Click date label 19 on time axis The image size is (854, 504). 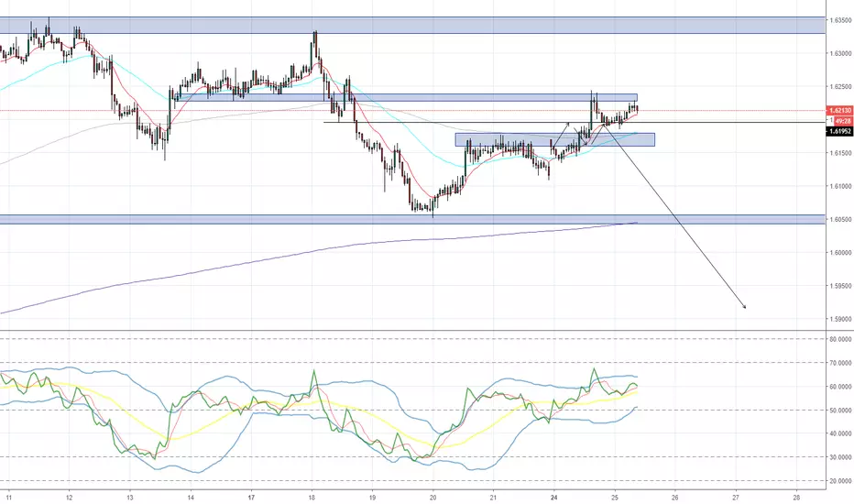(372, 498)
